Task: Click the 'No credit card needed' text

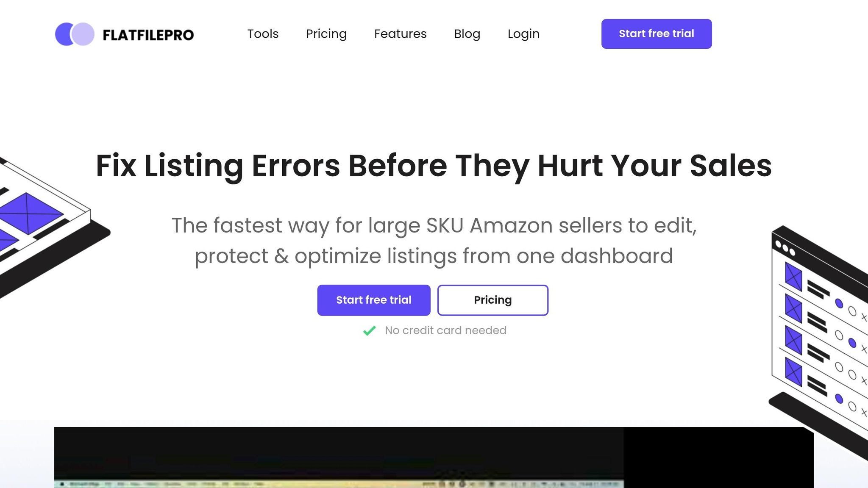Action: coord(445,330)
